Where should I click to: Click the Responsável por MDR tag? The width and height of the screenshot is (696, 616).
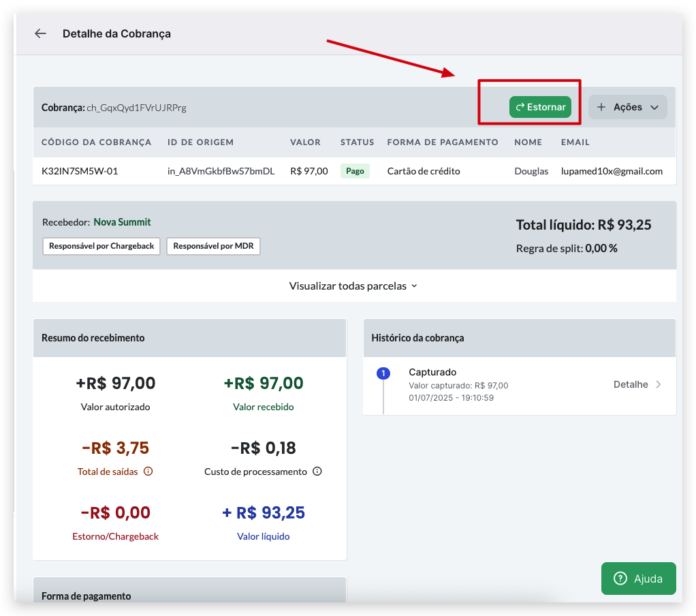pyautogui.click(x=214, y=246)
